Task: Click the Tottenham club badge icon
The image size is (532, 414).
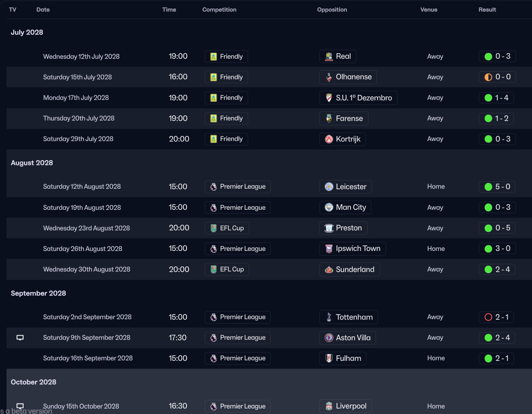Action: pyautogui.click(x=329, y=317)
